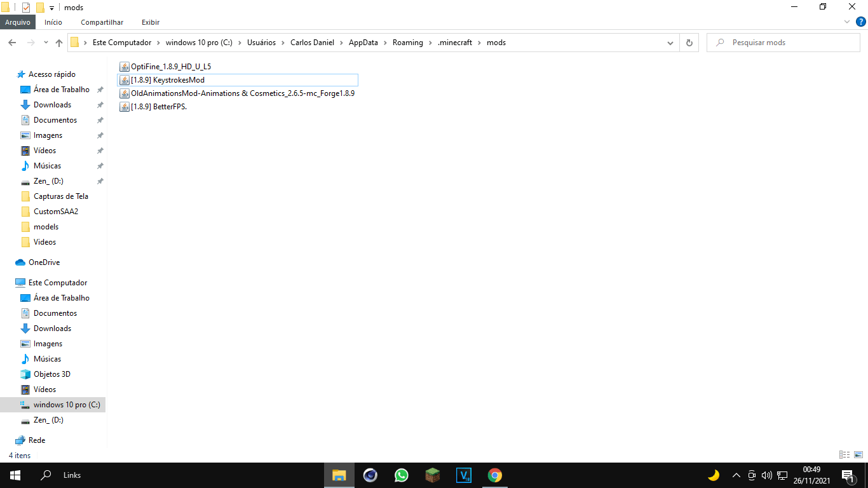Image resolution: width=868 pixels, height=488 pixels.
Task: Switch to the Início tab
Action: tap(53, 22)
